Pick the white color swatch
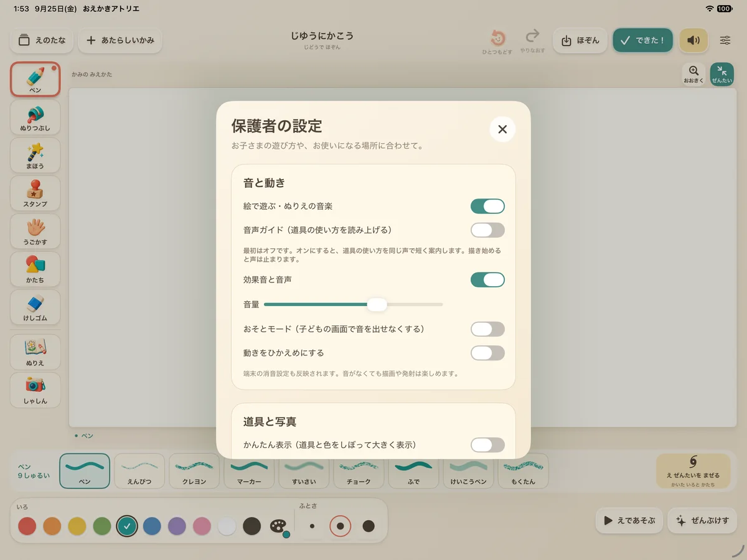Screen dimensions: 747x560 pos(227,526)
